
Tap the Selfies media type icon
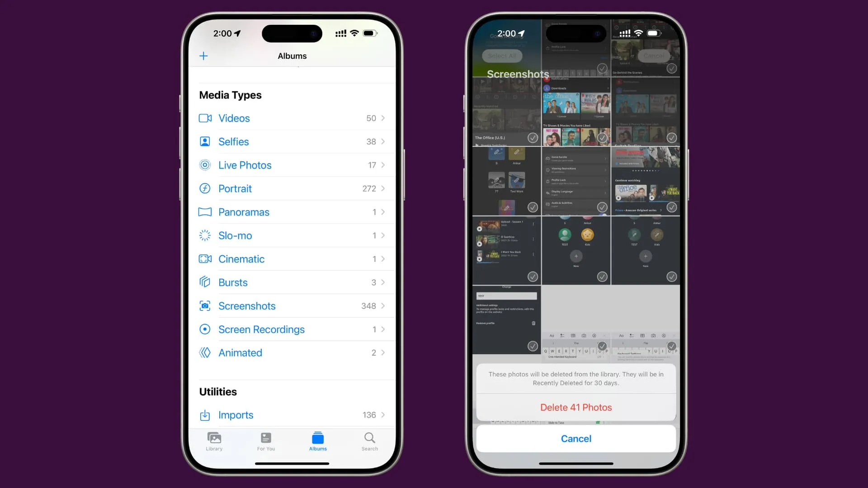205,141
